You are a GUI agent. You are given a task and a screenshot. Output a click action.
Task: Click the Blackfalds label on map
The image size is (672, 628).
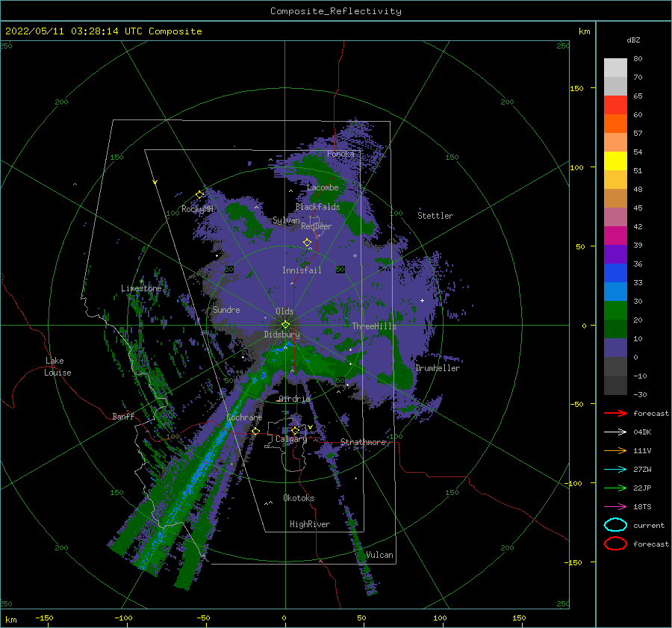tap(317, 207)
